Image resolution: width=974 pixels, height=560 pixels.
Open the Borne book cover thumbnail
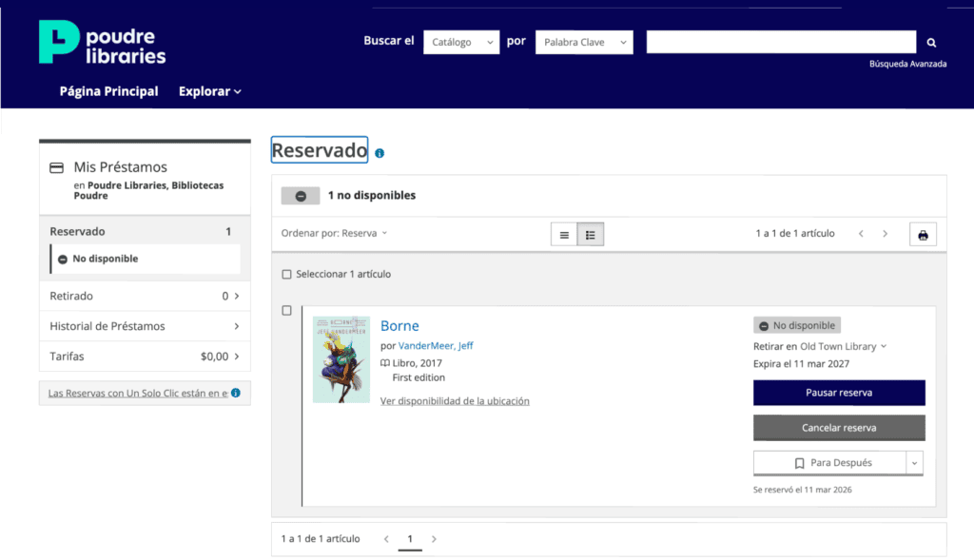[341, 359]
